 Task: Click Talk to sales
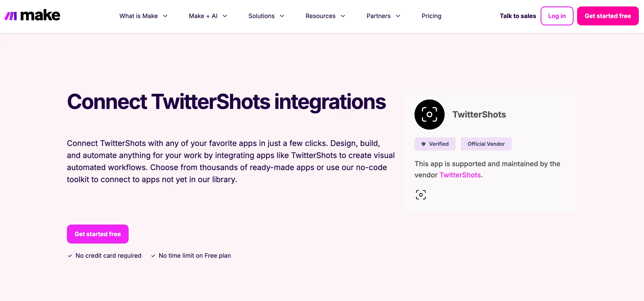pos(518,16)
